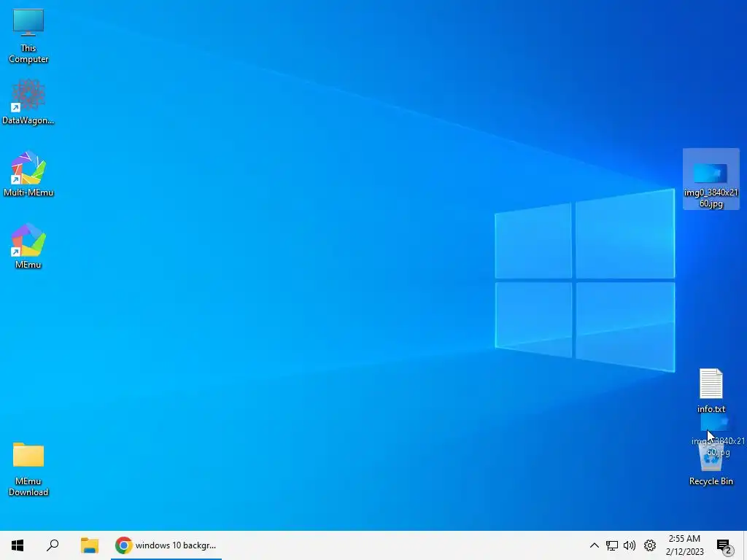The width and height of the screenshot is (747, 560).
Task: Switch to Chrome window 'windows 10 backgr...'
Action: [x=166, y=545]
